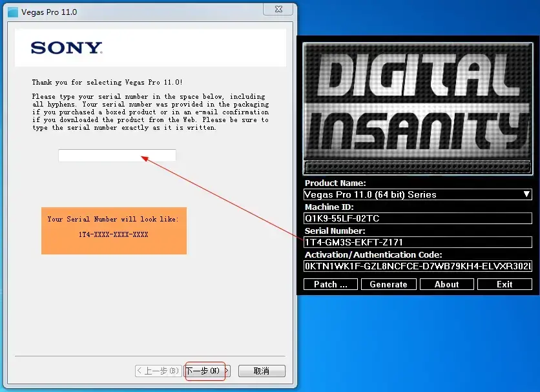Open the Product Name dropdown arrow

pyautogui.click(x=526, y=194)
